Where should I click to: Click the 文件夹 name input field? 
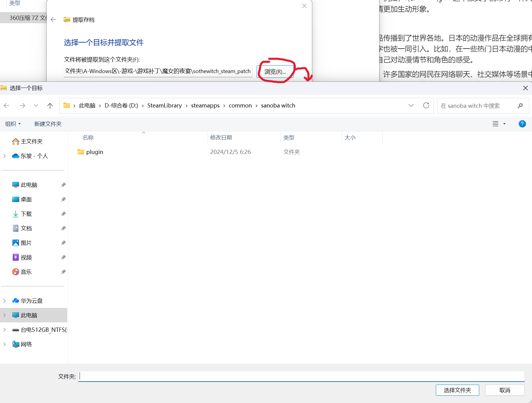[x=301, y=376]
